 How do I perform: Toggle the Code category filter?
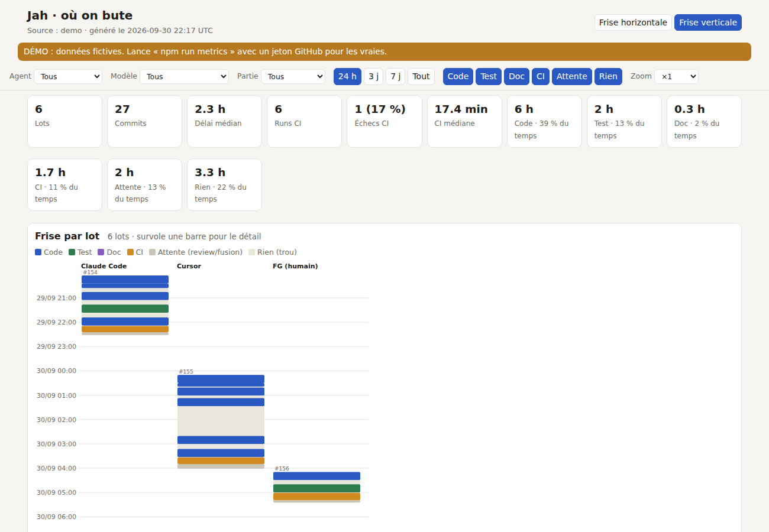click(458, 76)
